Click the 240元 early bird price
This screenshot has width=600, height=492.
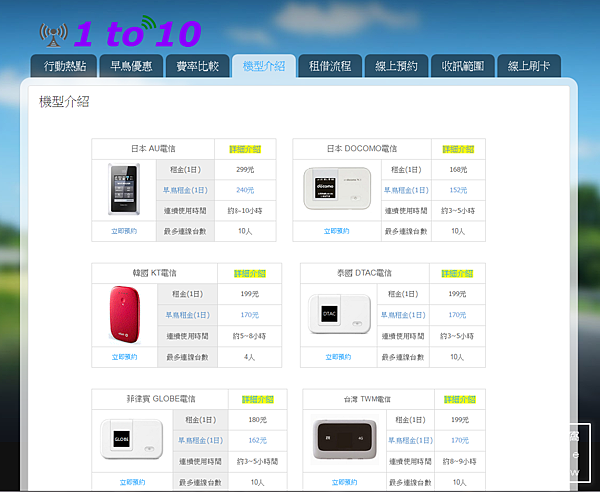pyautogui.click(x=245, y=190)
